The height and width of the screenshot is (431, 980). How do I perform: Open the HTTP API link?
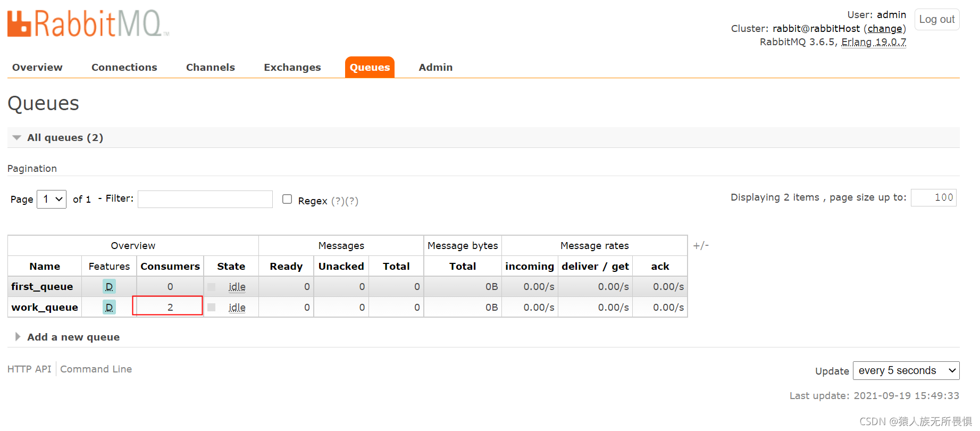pyautogui.click(x=29, y=369)
